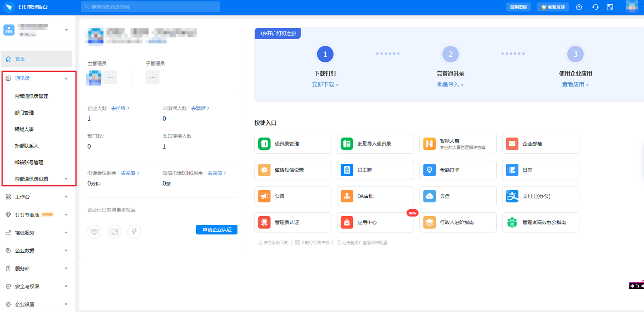Open help question mark icon
The image size is (644, 312).
point(579,7)
